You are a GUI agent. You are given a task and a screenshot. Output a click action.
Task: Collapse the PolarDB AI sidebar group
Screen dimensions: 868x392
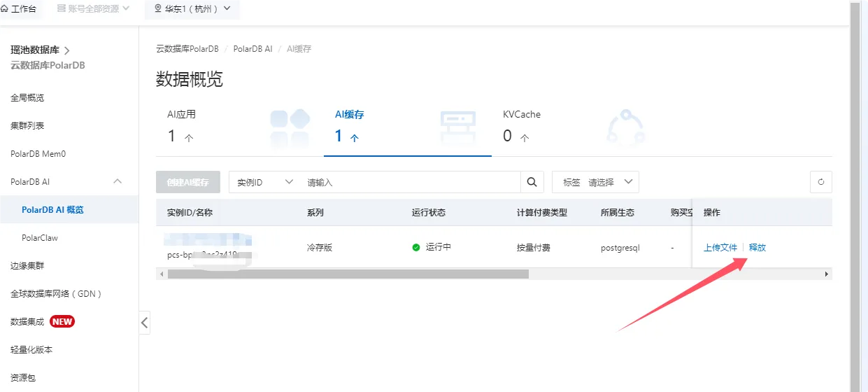(118, 181)
